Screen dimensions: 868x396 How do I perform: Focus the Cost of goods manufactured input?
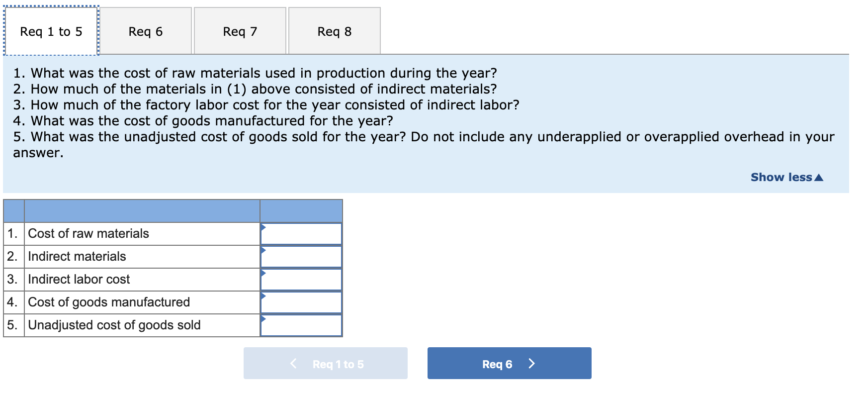(301, 302)
